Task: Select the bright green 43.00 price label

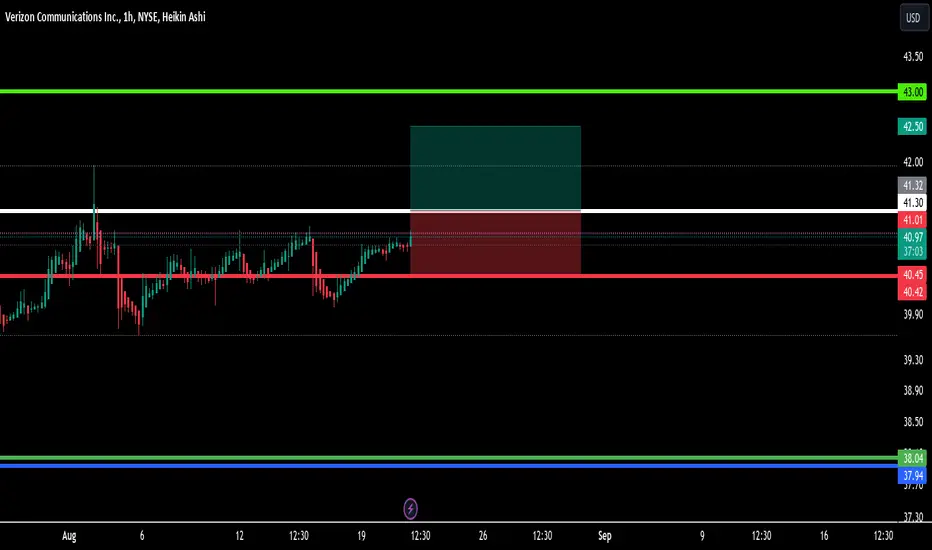Action: click(x=912, y=92)
